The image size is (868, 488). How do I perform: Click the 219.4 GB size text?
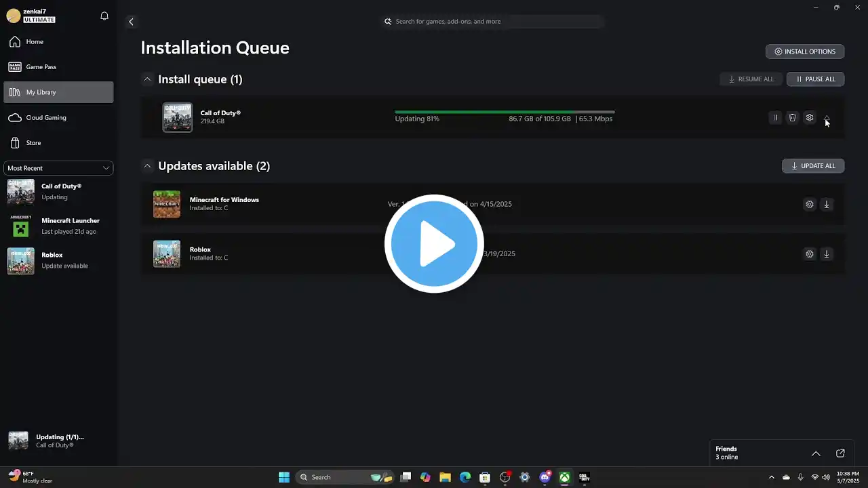pos(212,121)
